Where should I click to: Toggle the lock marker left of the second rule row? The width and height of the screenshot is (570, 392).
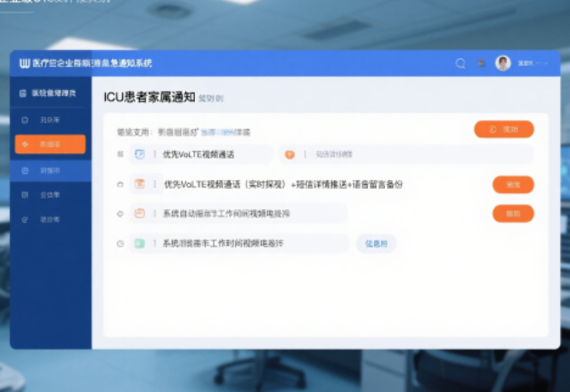(120, 184)
